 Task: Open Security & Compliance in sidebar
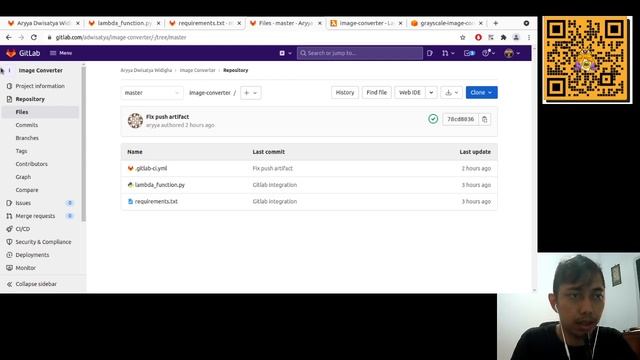click(43, 242)
